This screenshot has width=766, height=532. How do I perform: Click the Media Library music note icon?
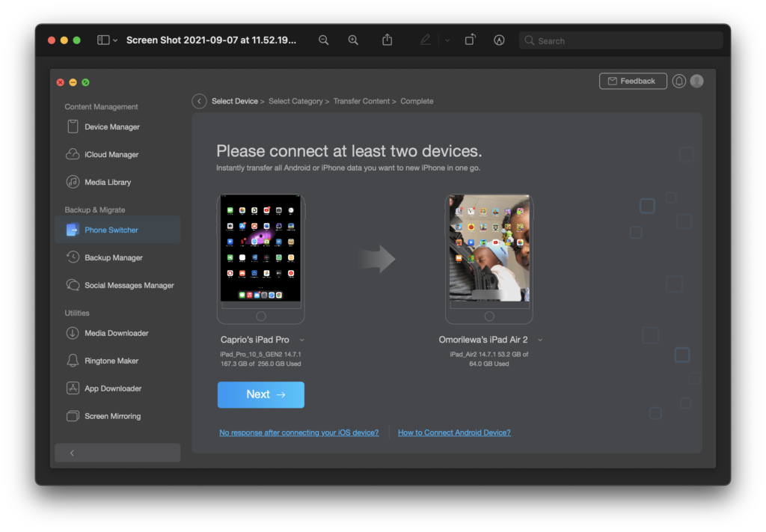click(x=73, y=182)
